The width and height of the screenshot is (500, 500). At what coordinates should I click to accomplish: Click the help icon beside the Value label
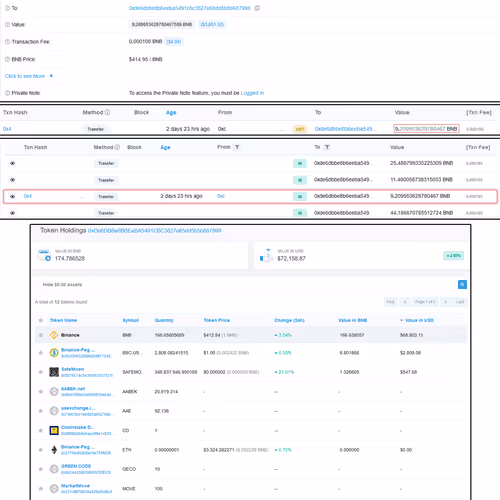7,25
